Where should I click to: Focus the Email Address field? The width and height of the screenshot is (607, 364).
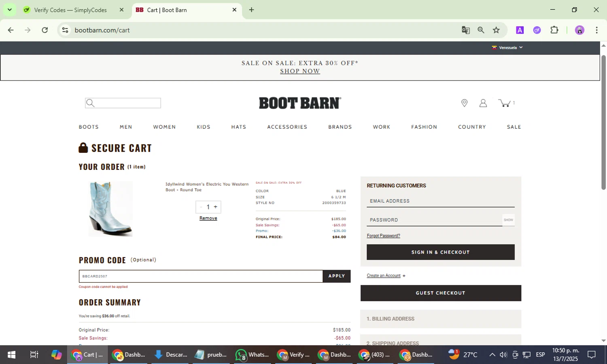441,201
